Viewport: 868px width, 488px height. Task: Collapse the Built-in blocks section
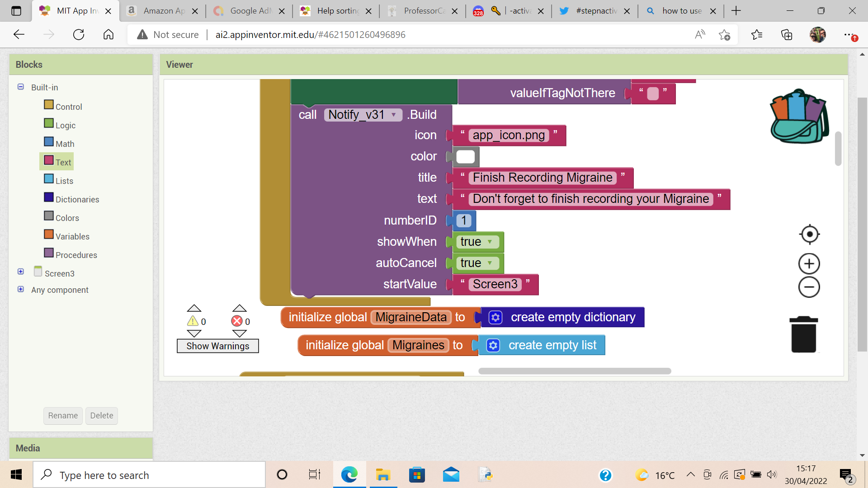coord(20,87)
